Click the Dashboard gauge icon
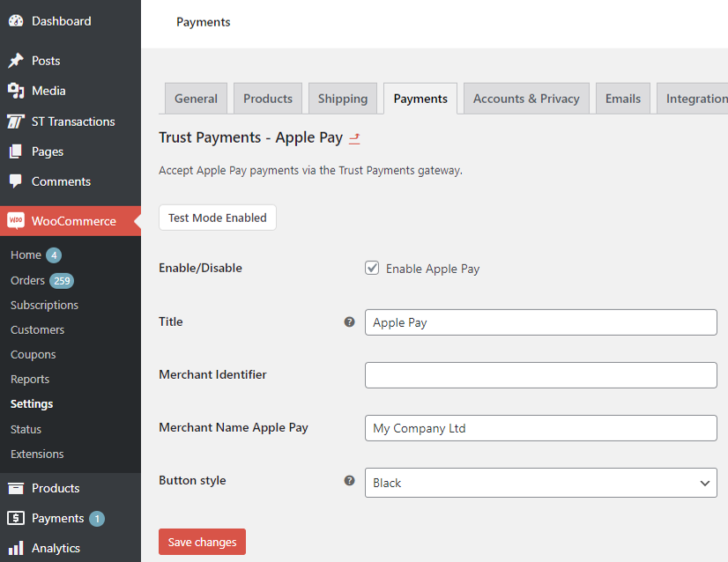This screenshot has width=728, height=562. 16,21
